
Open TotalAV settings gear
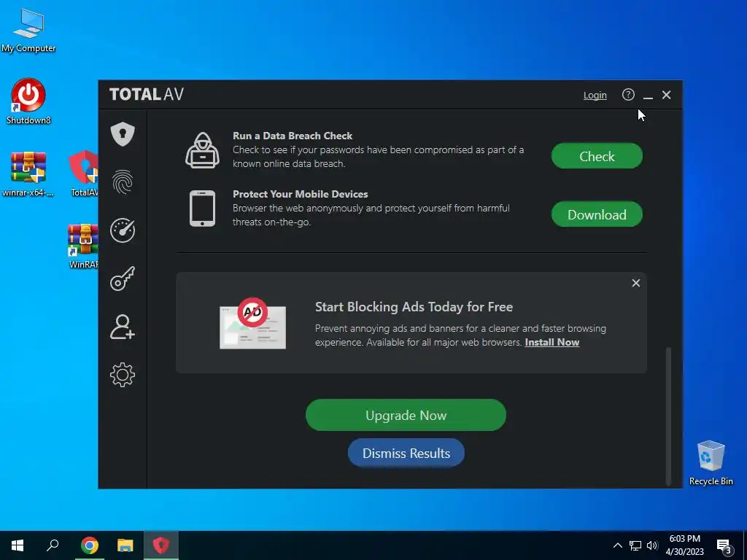pos(123,375)
